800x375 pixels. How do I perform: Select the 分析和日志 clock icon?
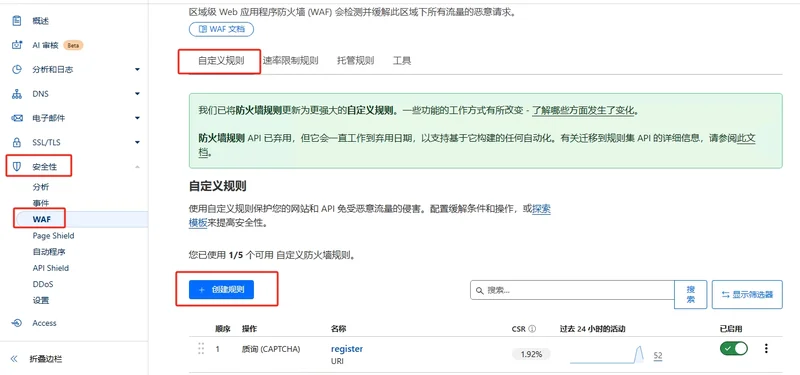click(x=17, y=69)
